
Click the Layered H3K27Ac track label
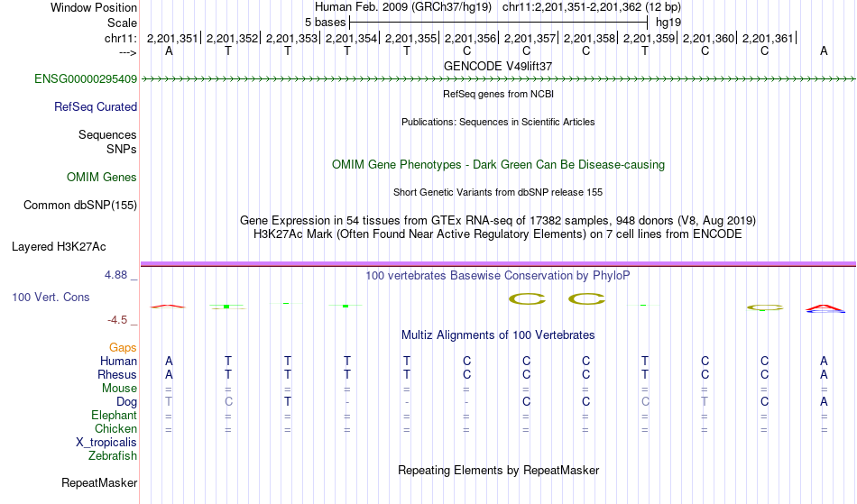coord(59,247)
